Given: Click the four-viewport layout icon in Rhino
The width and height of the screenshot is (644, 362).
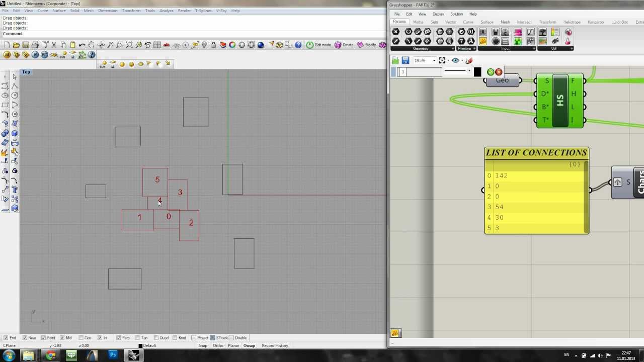Looking at the screenshot, I should tap(157, 45).
